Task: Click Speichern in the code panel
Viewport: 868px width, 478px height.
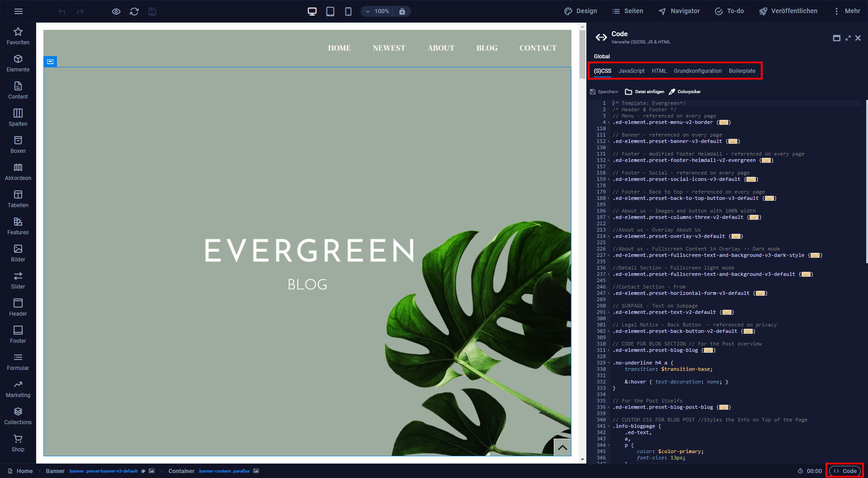Action: [x=604, y=92]
